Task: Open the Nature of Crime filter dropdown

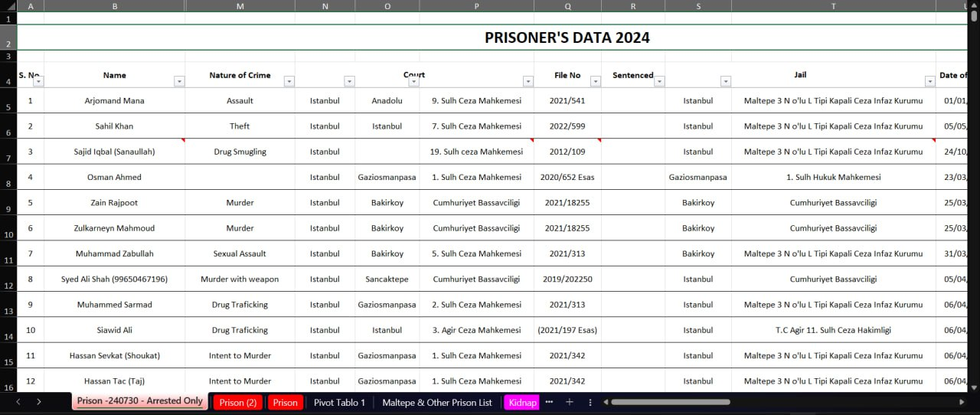Action: coord(289,81)
